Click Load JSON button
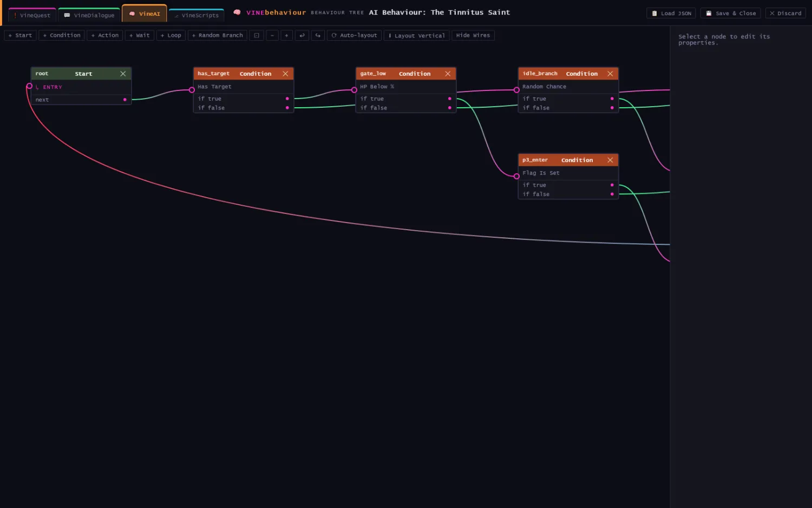This screenshot has width=812, height=508. coord(671,13)
